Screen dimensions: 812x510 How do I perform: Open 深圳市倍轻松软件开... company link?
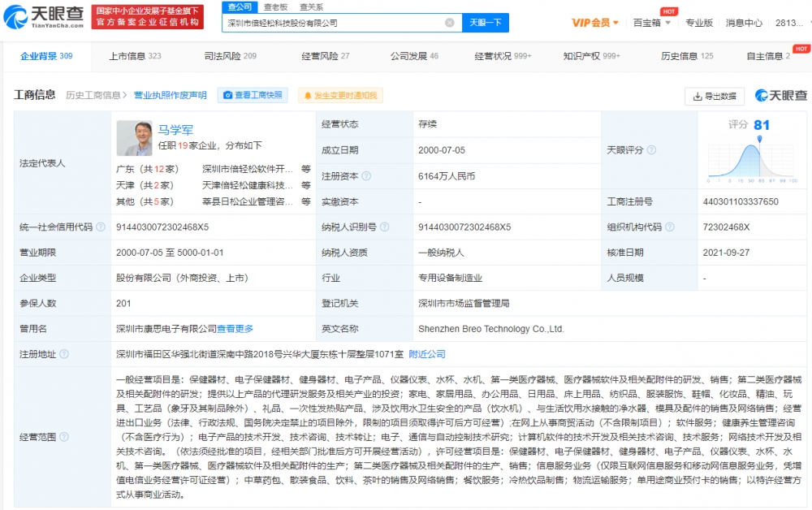click(x=247, y=169)
